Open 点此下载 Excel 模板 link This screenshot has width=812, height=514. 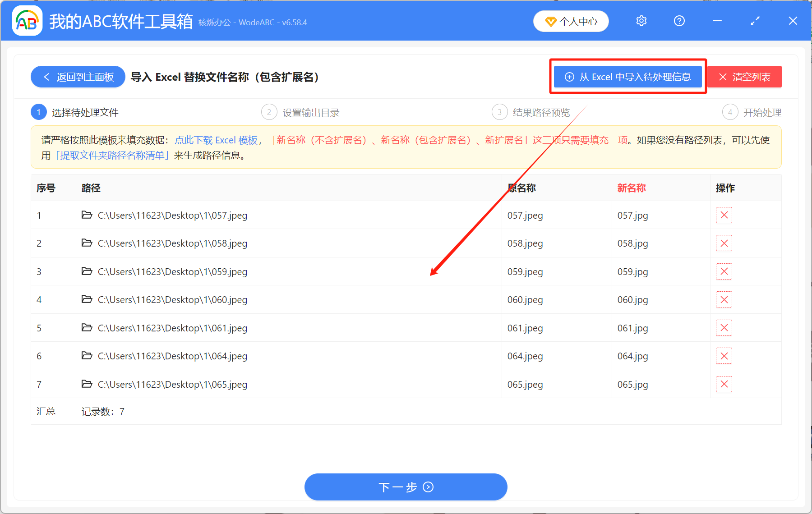point(217,140)
